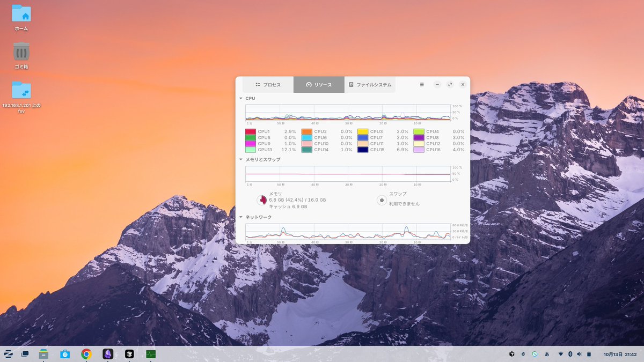Viewport: 644px width, 362px height.
Task: Select the System Monitor icon in the taskbar
Action: click(x=151, y=354)
